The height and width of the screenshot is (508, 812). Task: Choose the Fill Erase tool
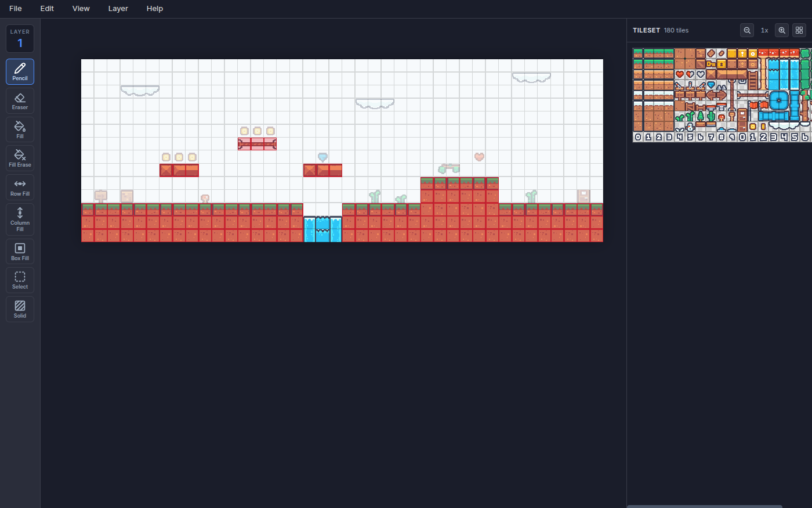click(20, 158)
